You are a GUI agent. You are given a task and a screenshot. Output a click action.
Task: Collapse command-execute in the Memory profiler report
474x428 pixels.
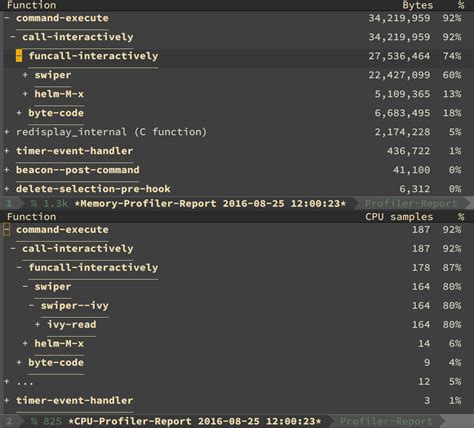[7, 18]
